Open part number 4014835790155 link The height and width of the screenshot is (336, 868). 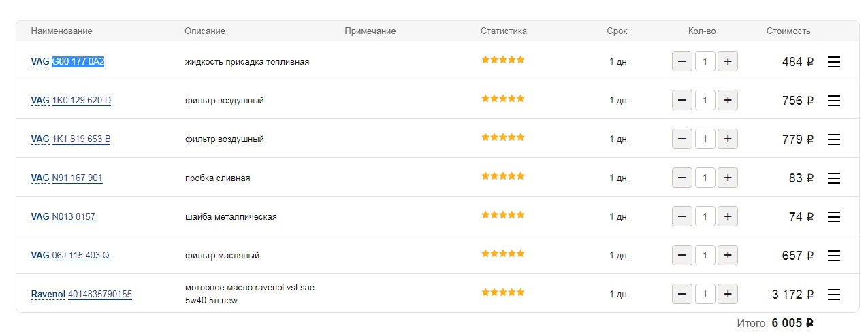100,295
